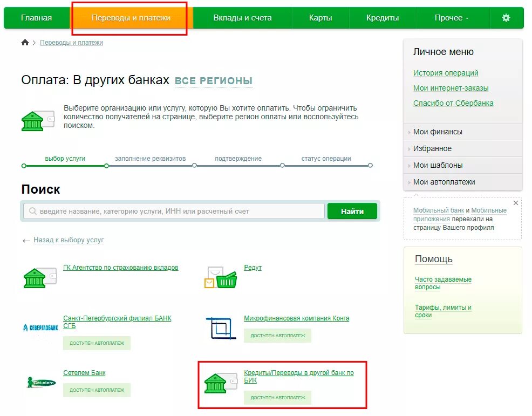Expand Мои шаблоны section
The image size is (532, 416).
tap(463, 165)
